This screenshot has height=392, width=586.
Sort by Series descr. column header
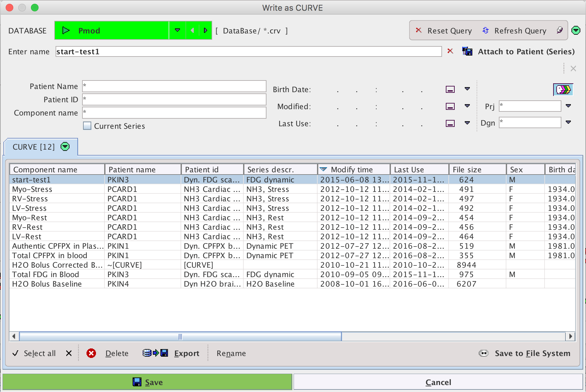tap(281, 169)
